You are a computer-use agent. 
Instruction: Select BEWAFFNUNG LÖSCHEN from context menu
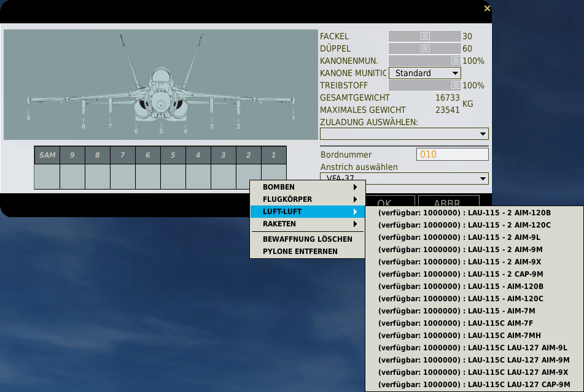click(x=307, y=239)
